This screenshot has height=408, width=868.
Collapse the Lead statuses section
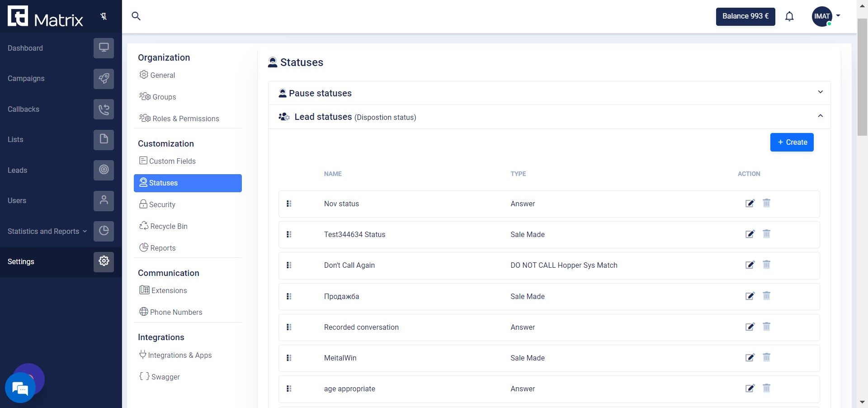820,116
